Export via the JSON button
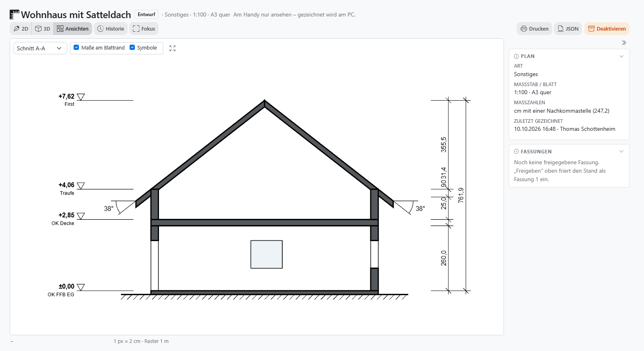This screenshot has width=644, height=351. click(x=568, y=29)
